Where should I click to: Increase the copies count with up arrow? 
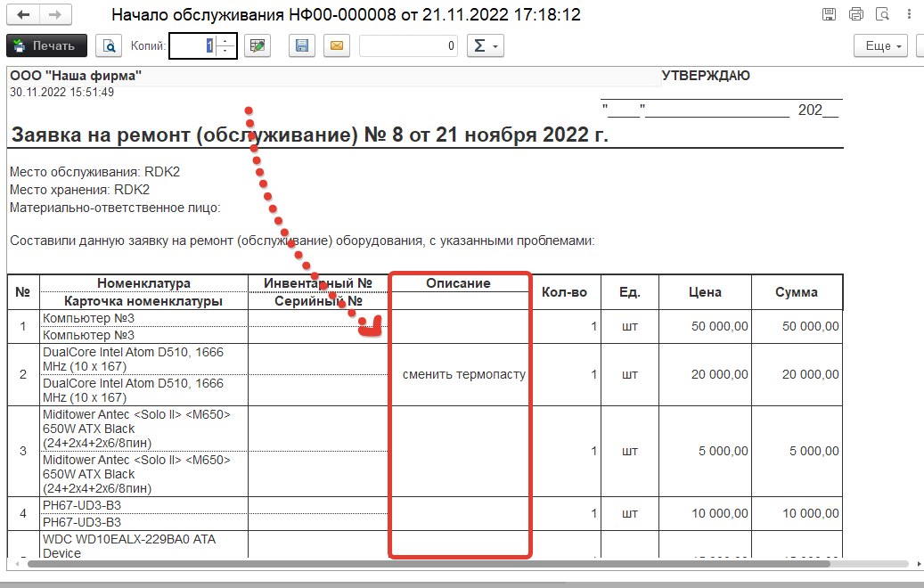point(226,40)
